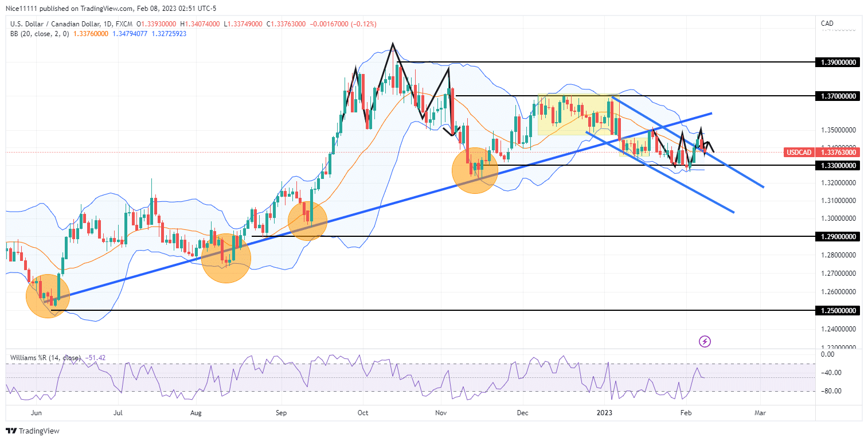Click the Feb label on the time axis
The image size is (868, 441).
[685, 412]
